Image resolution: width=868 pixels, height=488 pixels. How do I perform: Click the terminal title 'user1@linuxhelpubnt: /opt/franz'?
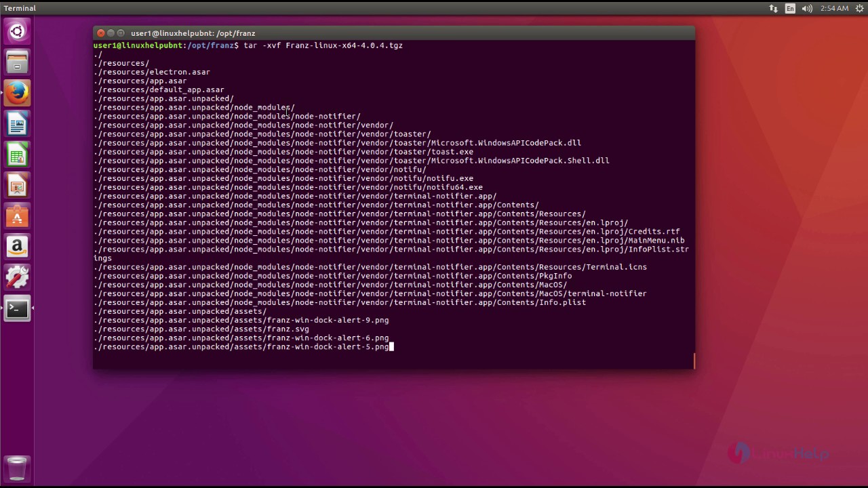[193, 33]
